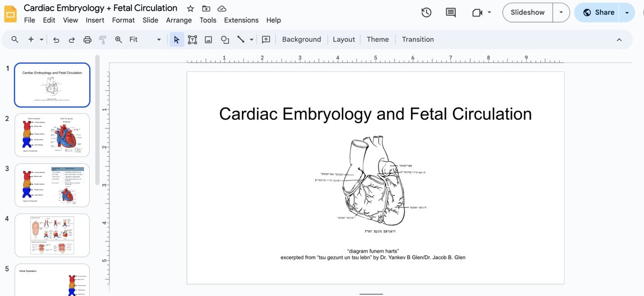Expand the line type dropdown arrow

[251, 39]
